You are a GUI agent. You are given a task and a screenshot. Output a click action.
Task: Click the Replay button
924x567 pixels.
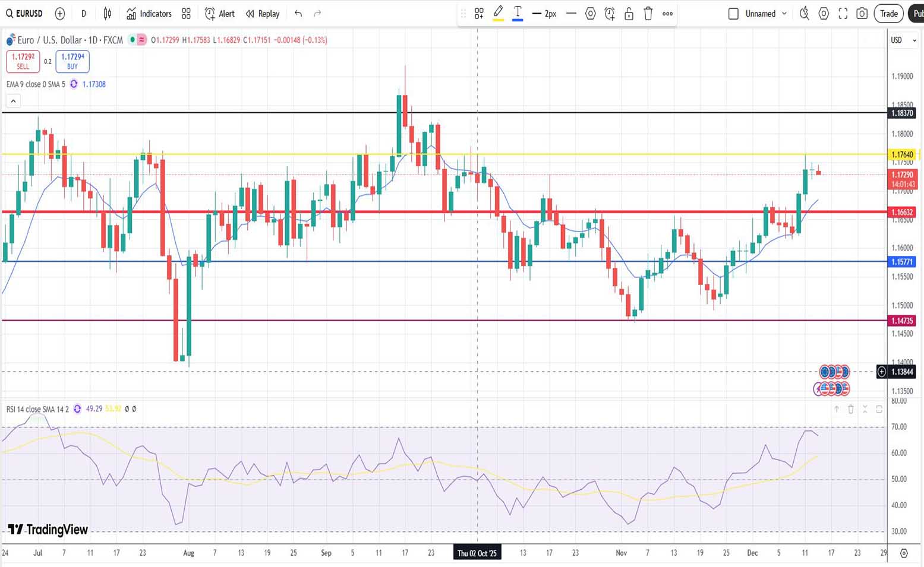(x=263, y=14)
